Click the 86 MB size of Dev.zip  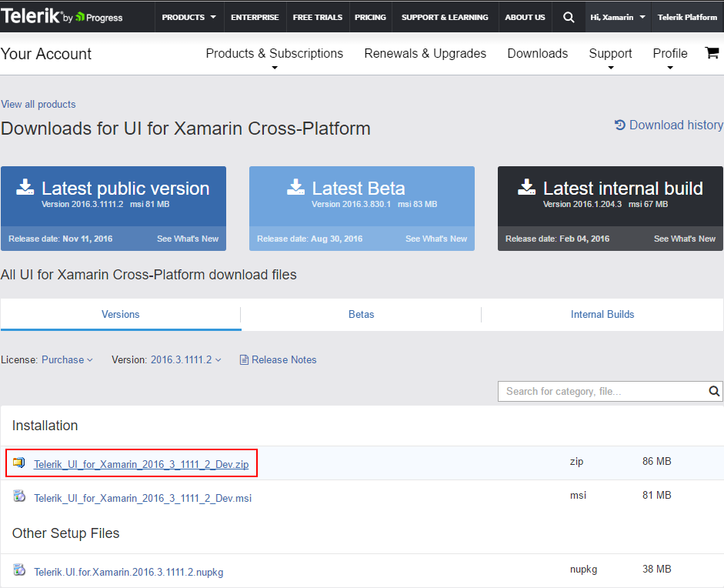(x=656, y=461)
